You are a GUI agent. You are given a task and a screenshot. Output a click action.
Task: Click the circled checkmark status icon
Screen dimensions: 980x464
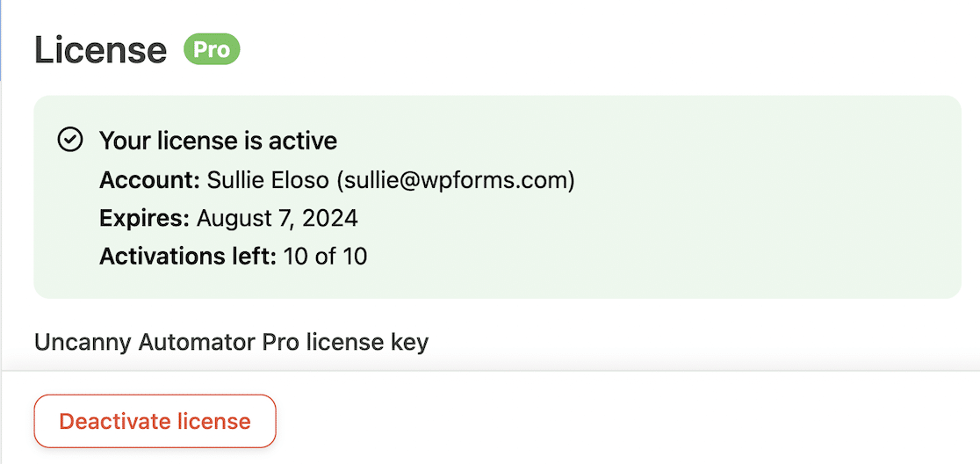click(x=69, y=140)
